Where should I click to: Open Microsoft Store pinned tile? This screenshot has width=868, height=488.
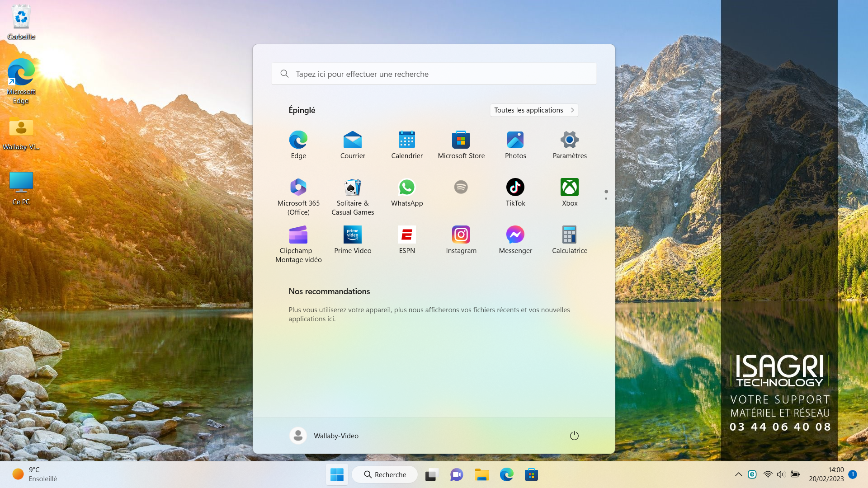coord(461,145)
